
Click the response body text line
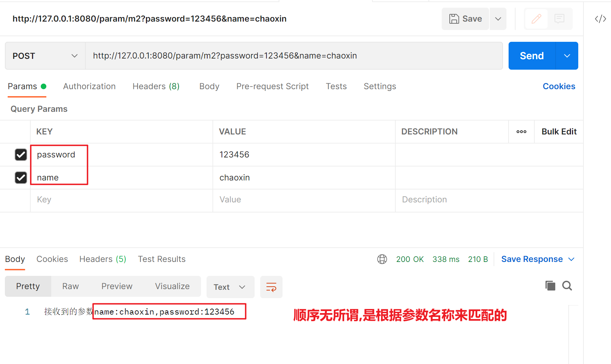[139, 312]
